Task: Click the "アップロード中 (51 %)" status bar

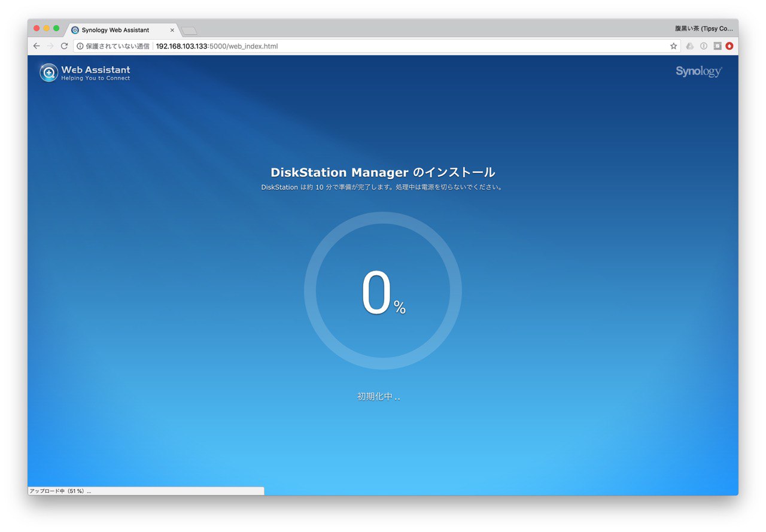Action: [145, 491]
